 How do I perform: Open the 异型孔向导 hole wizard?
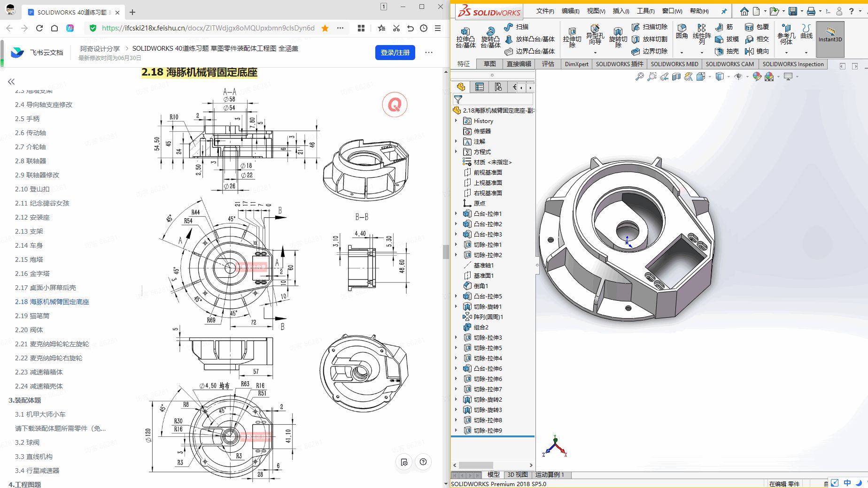[x=595, y=35]
